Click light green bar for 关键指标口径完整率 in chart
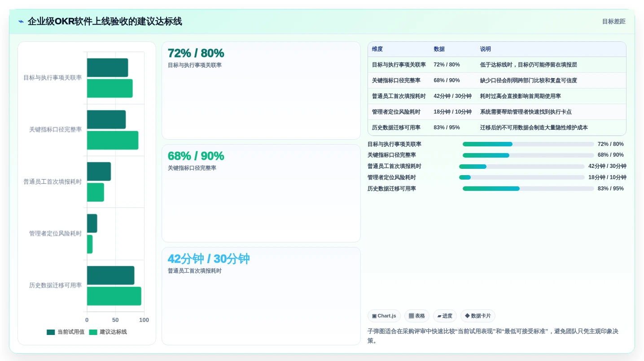 pos(113,140)
